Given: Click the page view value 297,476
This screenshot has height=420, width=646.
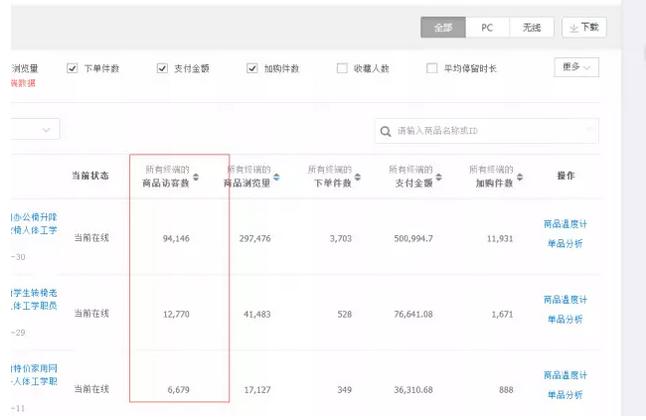Looking at the screenshot, I should (x=255, y=238).
